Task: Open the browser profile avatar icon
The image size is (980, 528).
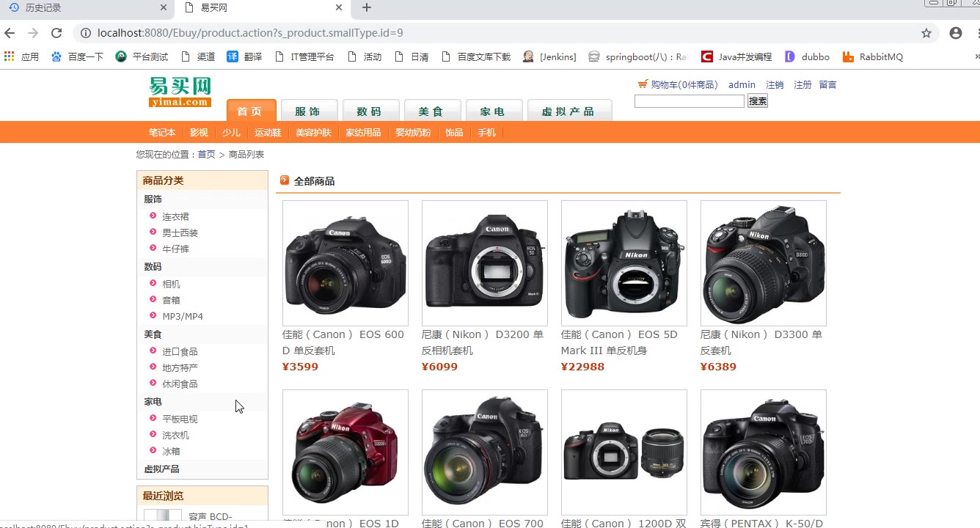Action: coord(956,33)
